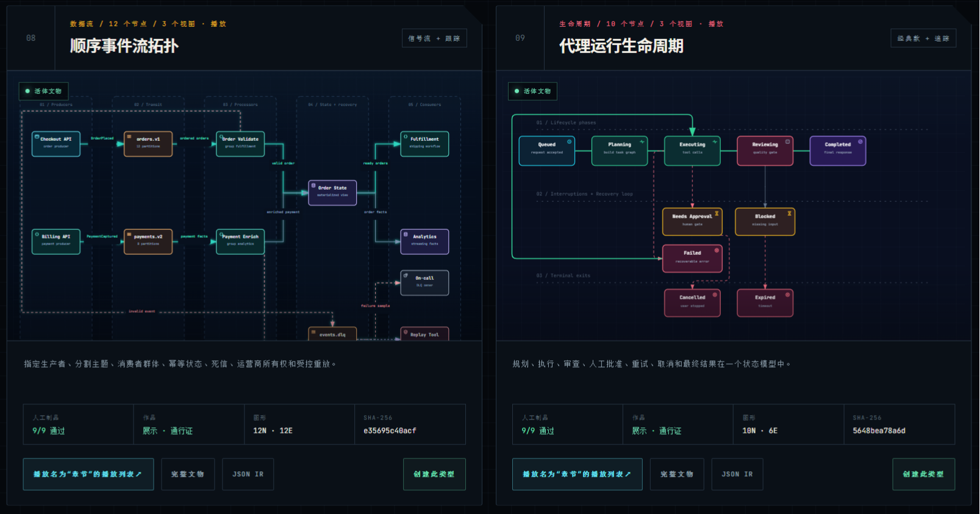The width and height of the screenshot is (980, 514).
Task: Click the check icon in the Completed node
Action: coord(860,141)
